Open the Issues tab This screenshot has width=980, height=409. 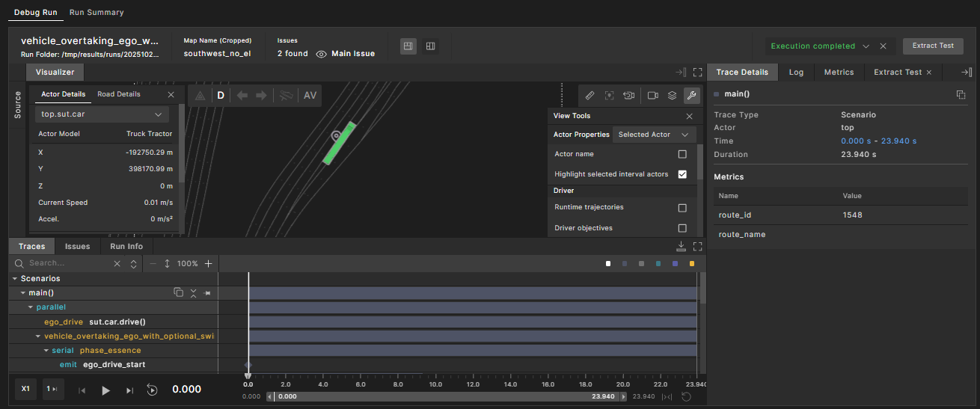[x=77, y=246]
